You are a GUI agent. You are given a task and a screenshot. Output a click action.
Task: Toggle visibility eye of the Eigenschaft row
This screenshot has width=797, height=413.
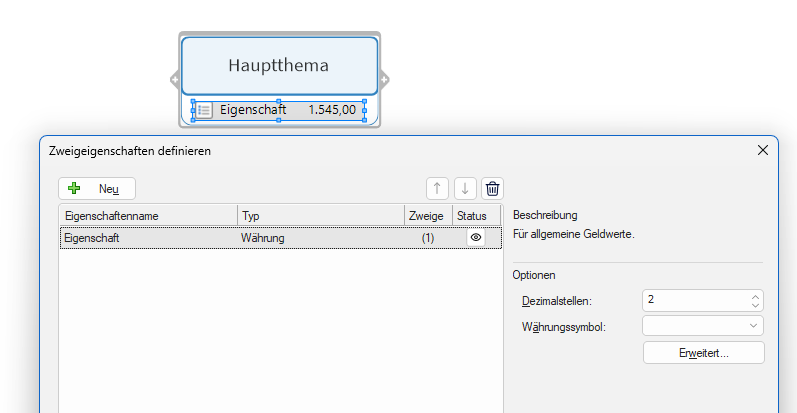476,238
